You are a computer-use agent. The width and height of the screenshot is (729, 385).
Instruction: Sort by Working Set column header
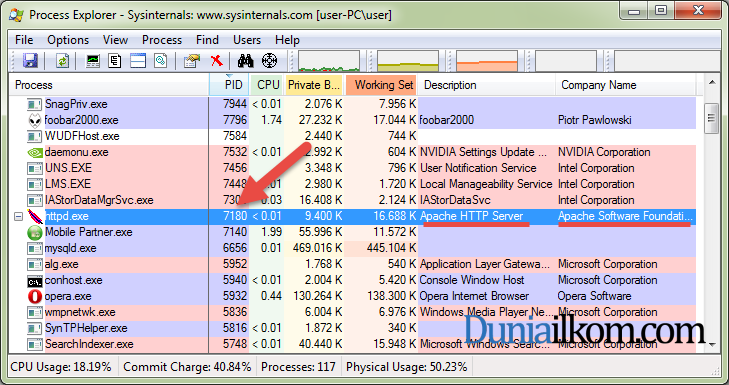pyautogui.click(x=381, y=85)
